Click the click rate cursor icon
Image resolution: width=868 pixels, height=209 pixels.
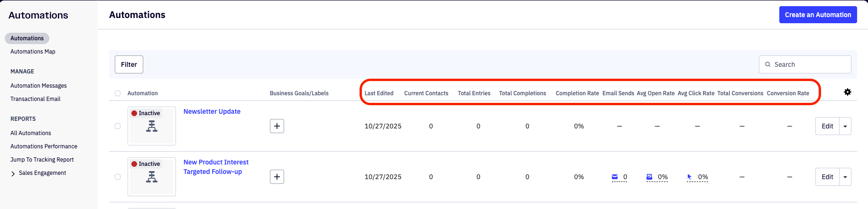click(689, 177)
